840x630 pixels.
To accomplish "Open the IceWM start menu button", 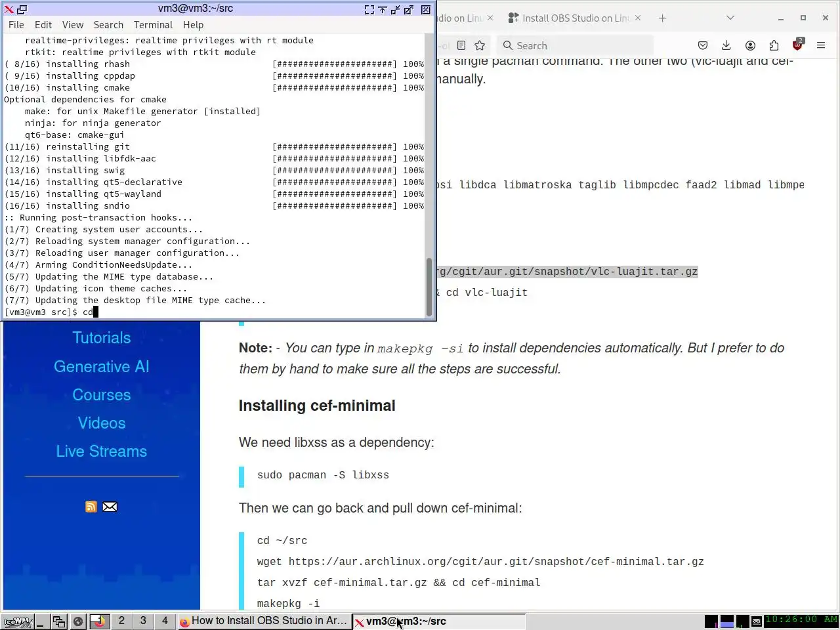I will click(17, 621).
